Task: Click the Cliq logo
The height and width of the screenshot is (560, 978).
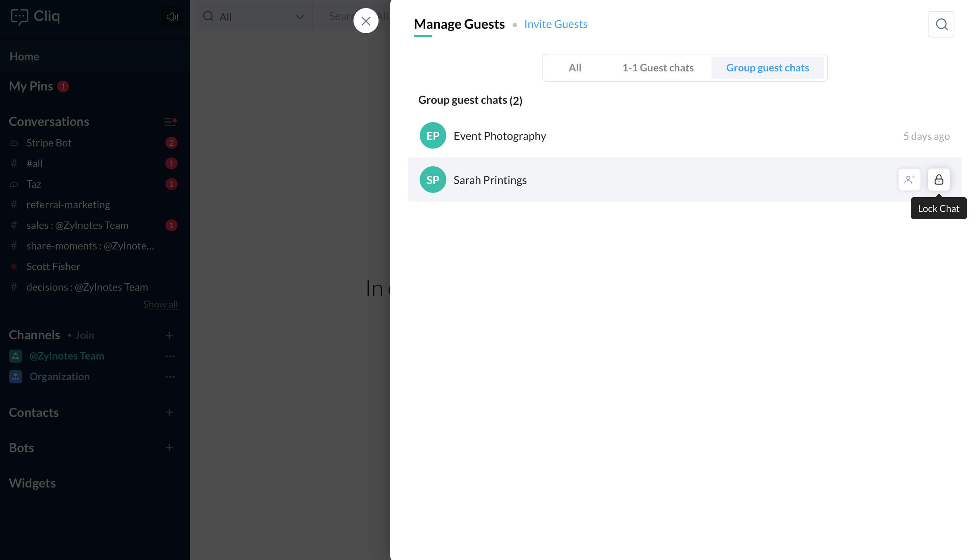Action: (35, 16)
